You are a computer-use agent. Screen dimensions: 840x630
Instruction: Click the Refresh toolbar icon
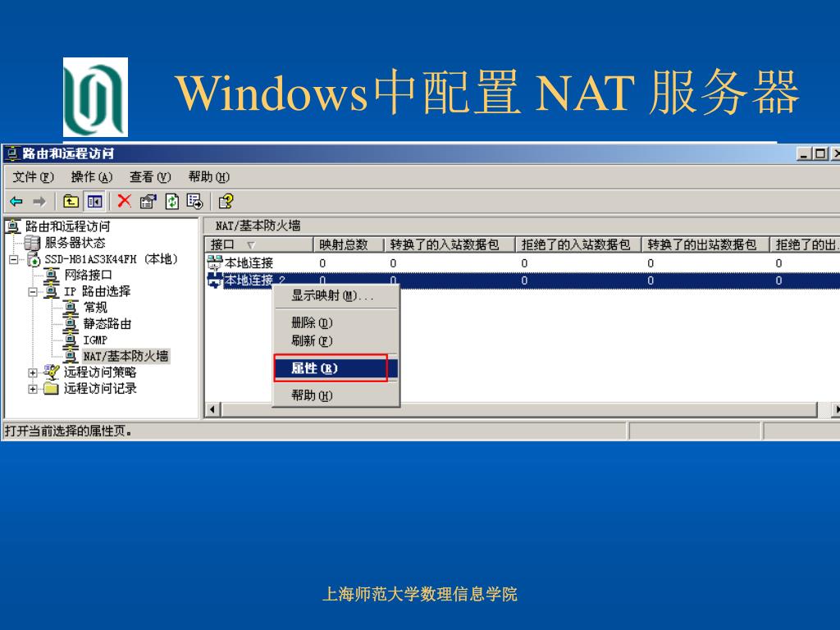(x=171, y=202)
